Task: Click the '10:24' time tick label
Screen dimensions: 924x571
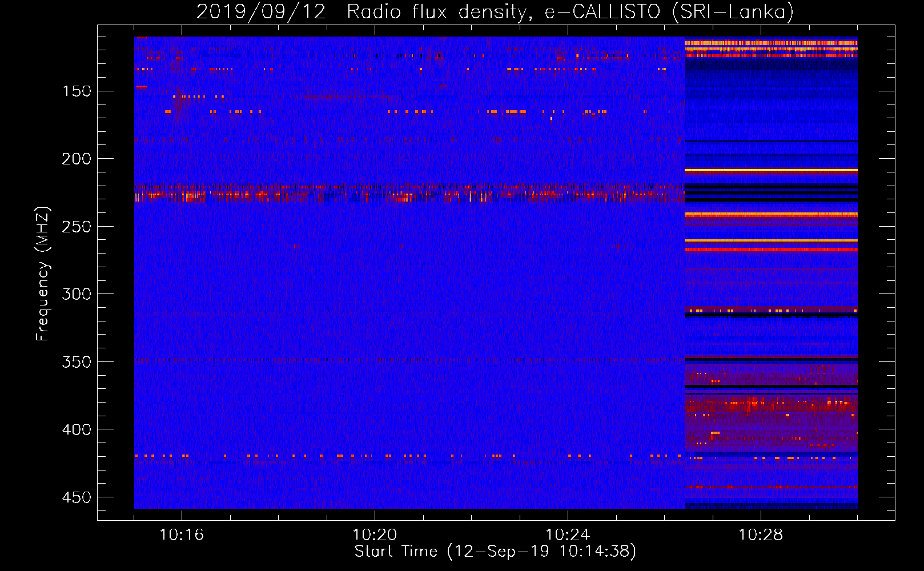Action: coord(568,535)
